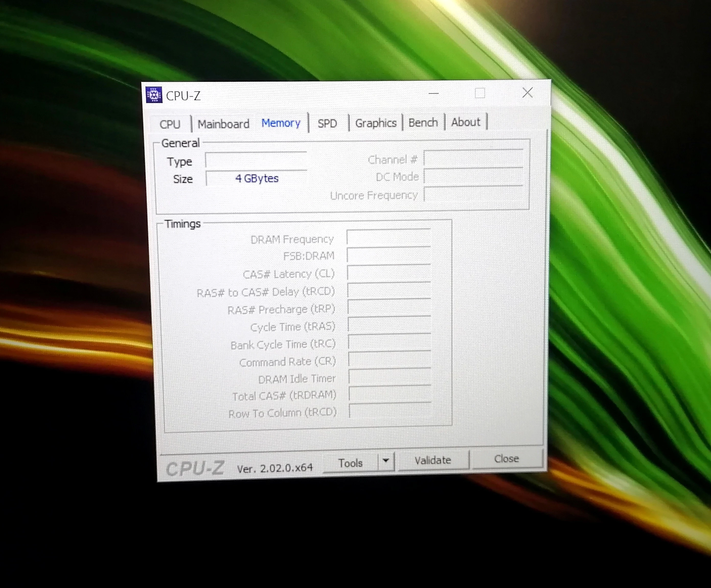Viewport: 711px width, 588px height.
Task: Click the DRAM Frequency field
Action: pos(389,237)
